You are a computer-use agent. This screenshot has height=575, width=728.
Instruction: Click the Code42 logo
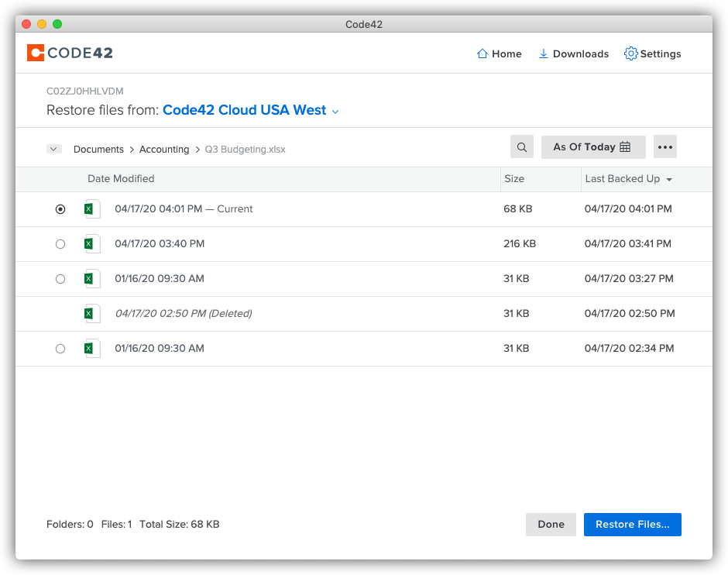(x=70, y=53)
